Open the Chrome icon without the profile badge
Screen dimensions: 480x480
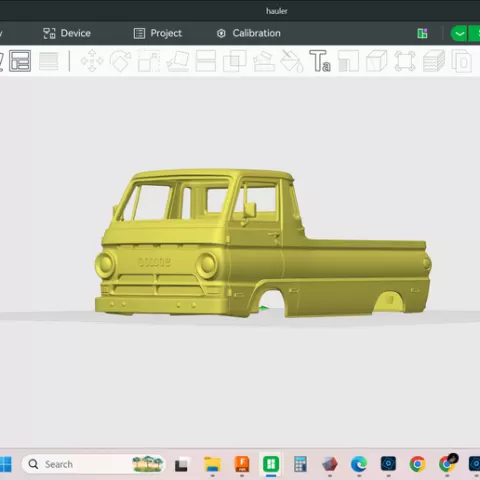418,464
